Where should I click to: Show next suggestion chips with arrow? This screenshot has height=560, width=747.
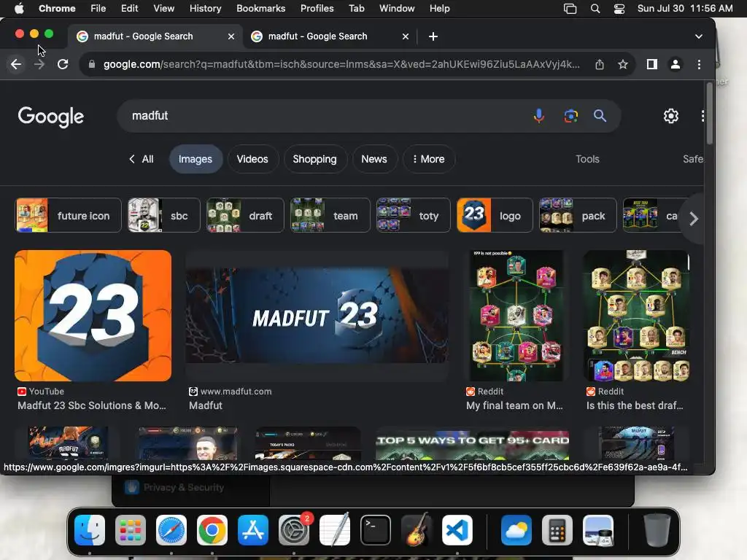[694, 219]
